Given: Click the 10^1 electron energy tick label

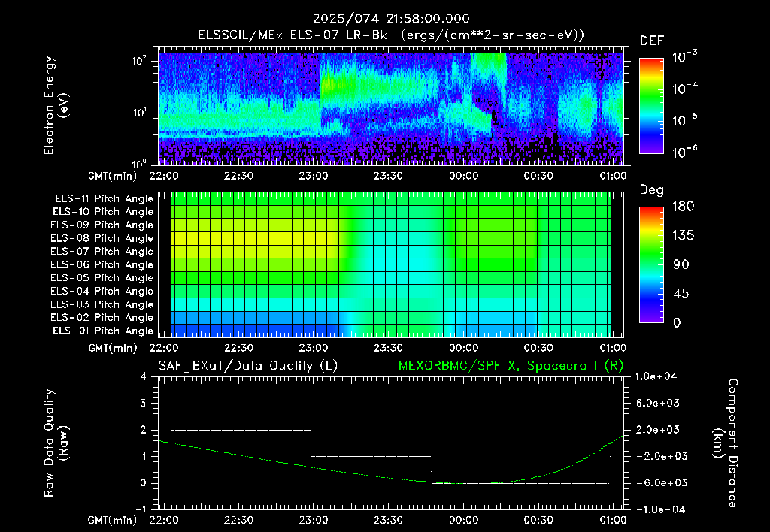Looking at the screenshot, I should point(139,113).
